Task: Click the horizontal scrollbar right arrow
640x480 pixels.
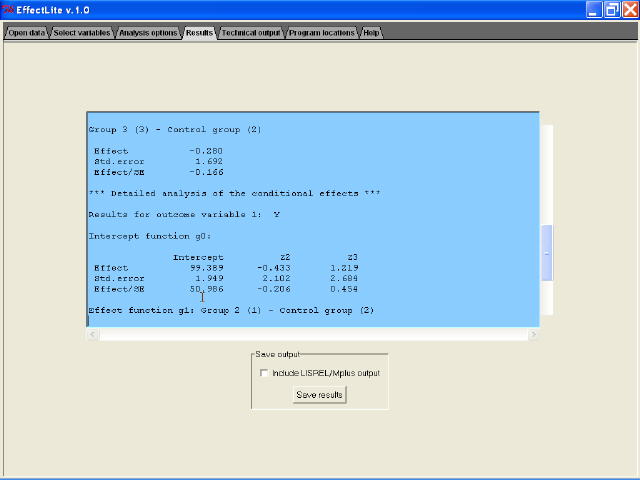Action: tap(533, 335)
